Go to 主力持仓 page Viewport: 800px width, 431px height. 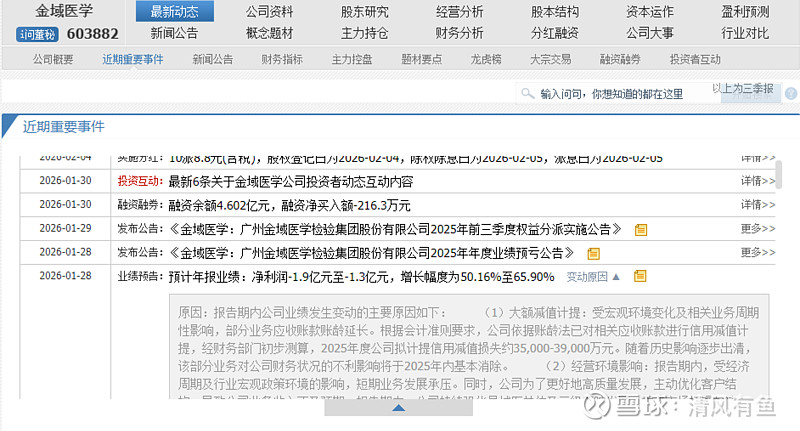364,33
